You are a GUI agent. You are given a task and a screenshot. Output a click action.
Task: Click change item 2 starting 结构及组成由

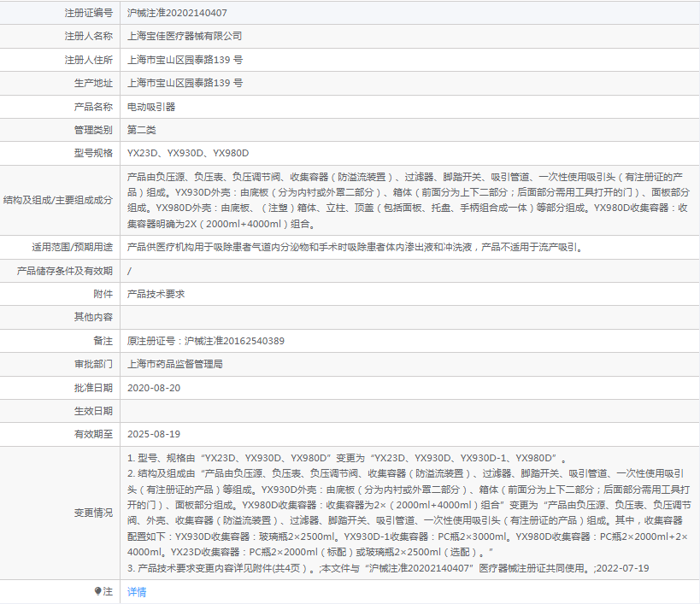pos(409,513)
